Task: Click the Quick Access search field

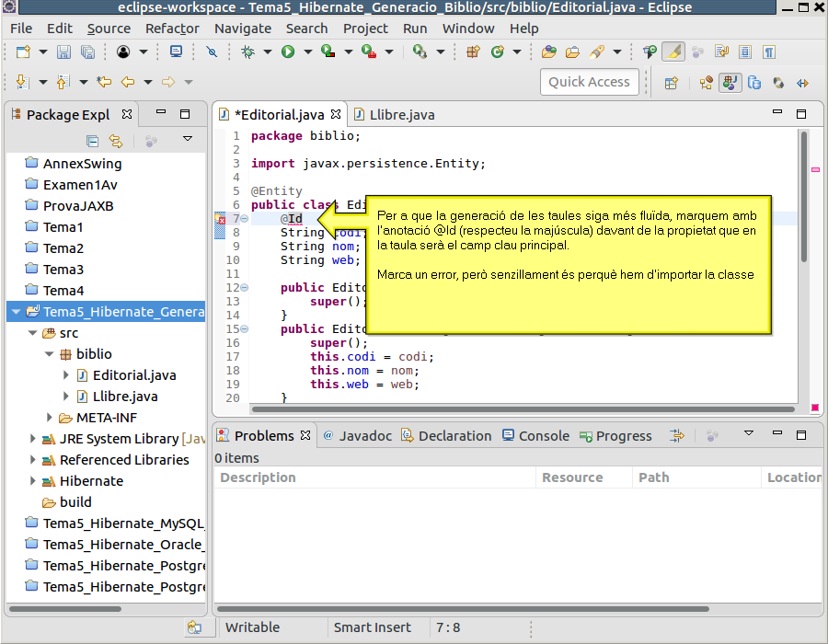Action: pyautogui.click(x=589, y=82)
